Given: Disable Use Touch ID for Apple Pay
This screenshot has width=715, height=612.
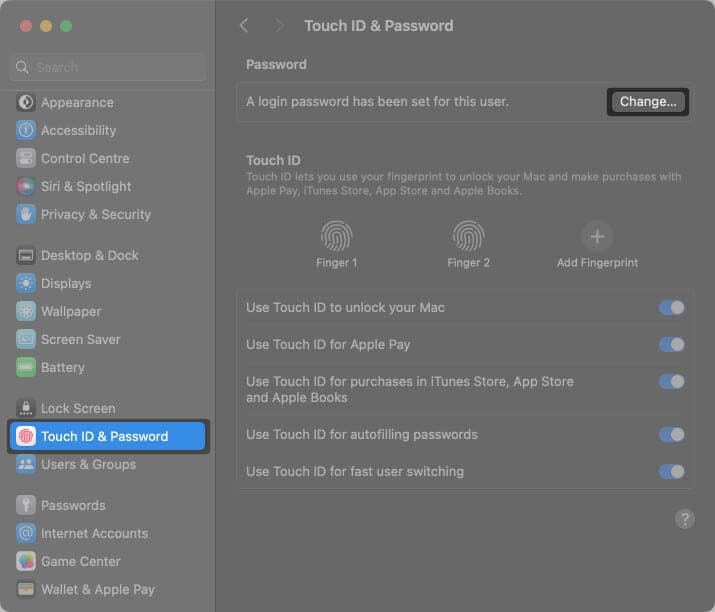Looking at the screenshot, I should pyautogui.click(x=672, y=344).
